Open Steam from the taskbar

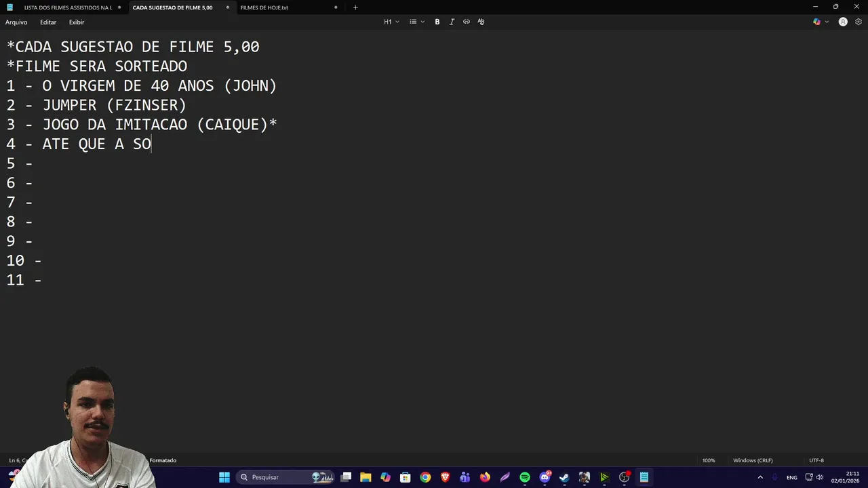pyautogui.click(x=564, y=477)
